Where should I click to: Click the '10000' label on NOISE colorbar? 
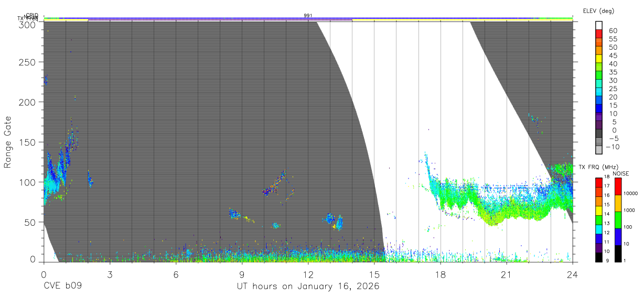tap(630, 194)
